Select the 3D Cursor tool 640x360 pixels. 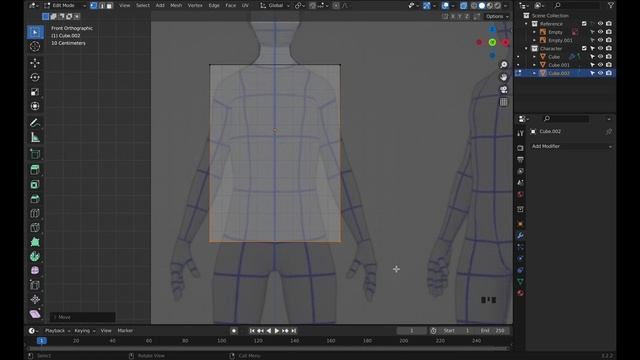[35, 47]
